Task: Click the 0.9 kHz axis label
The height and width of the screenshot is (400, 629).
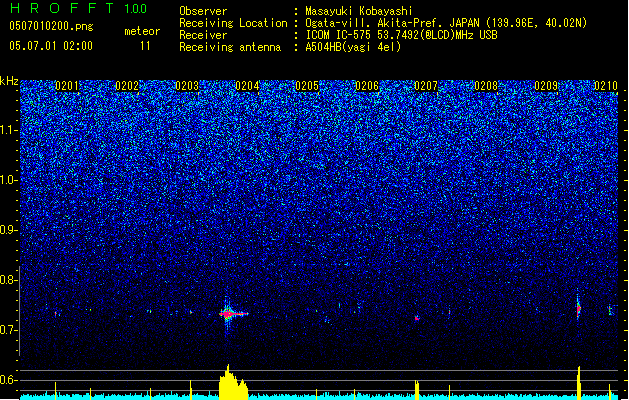Action: tap(9, 230)
